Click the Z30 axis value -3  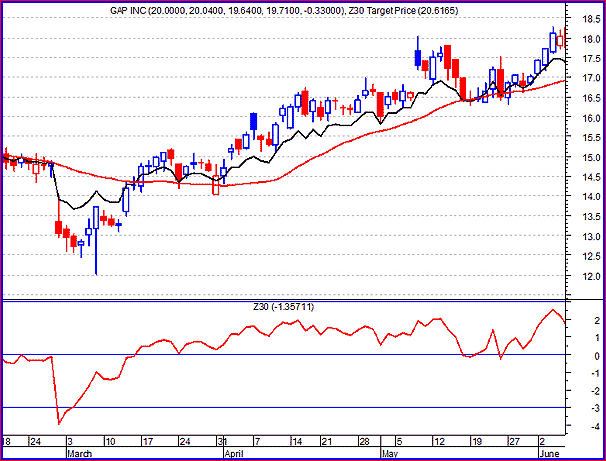point(594,408)
